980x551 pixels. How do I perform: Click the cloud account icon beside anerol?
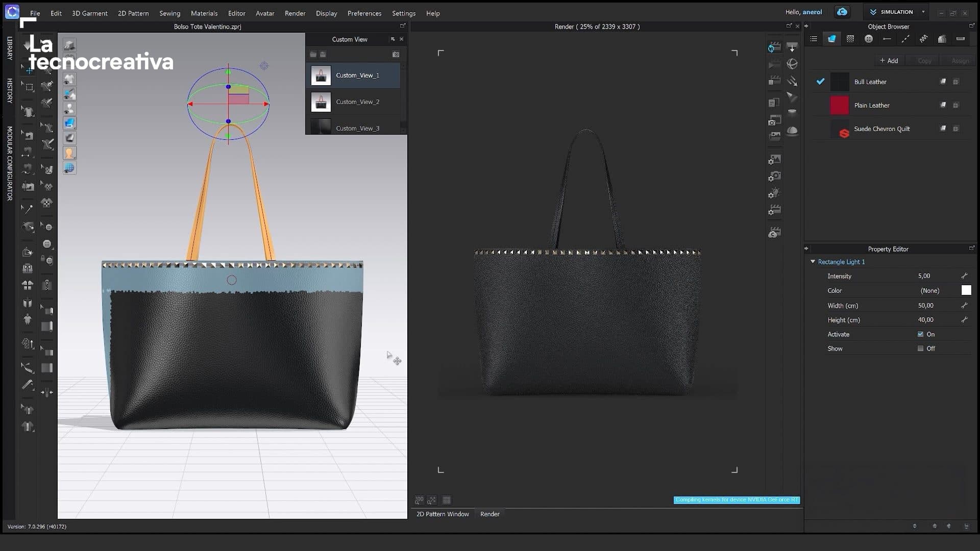(842, 12)
